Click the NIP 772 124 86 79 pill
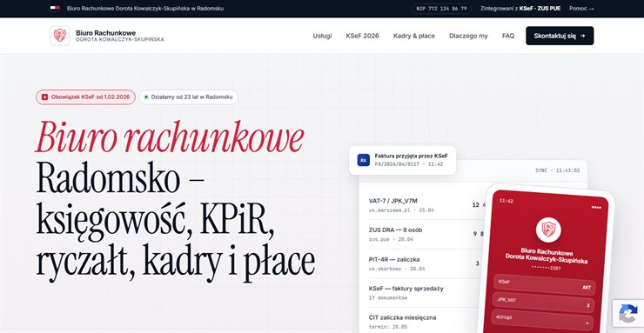 pos(441,8)
